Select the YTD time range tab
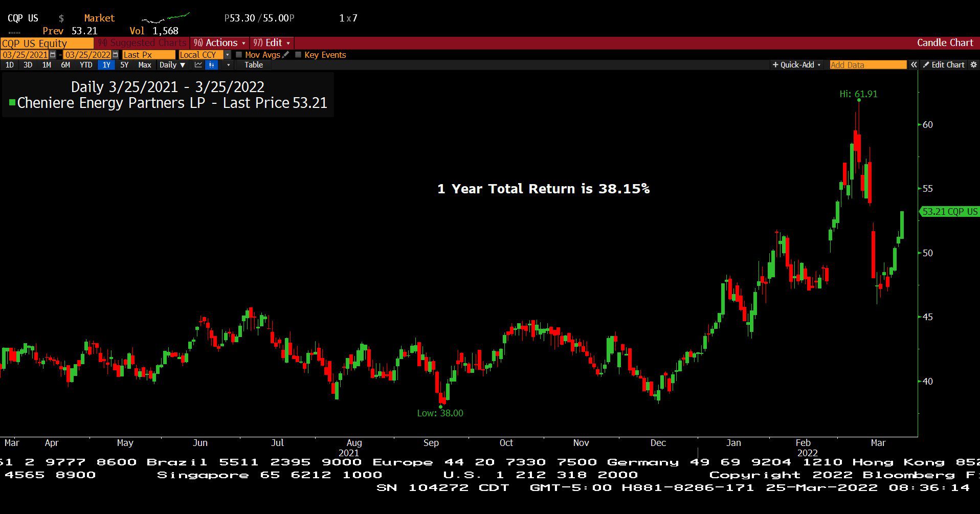Image resolution: width=980 pixels, height=514 pixels. (86, 65)
